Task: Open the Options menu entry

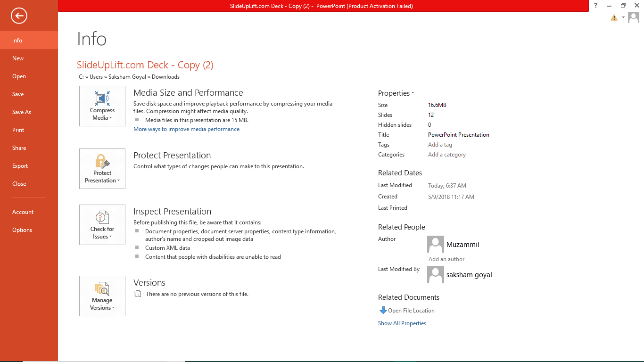Action: click(22, 230)
